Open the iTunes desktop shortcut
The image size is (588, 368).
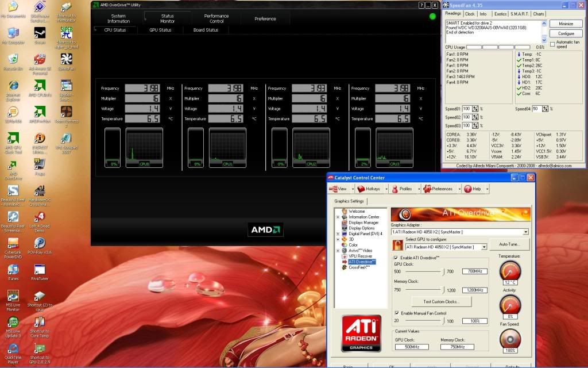click(x=13, y=271)
